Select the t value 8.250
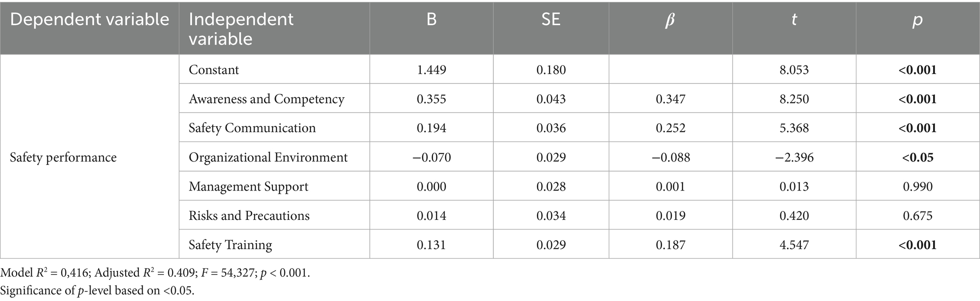 click(794, 99)
